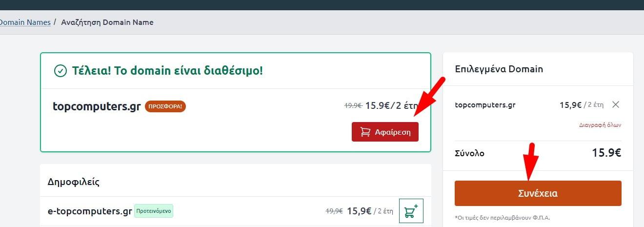Click topcomputers.gr title in the available box
The image size is (644, 227).
(97, 106)
